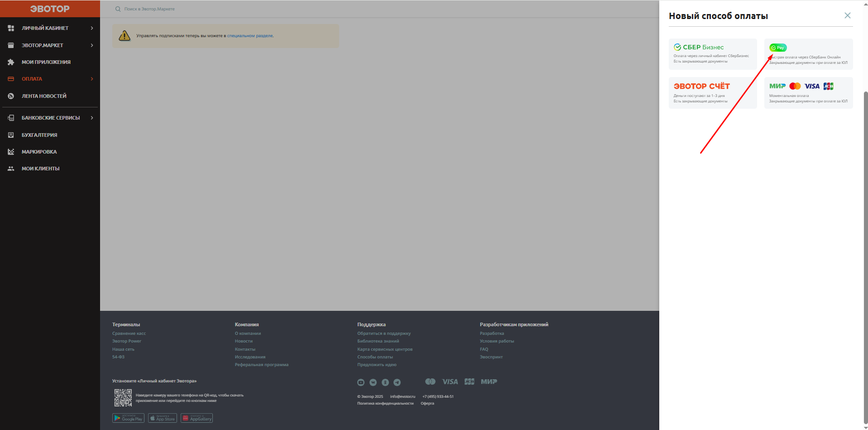Image resolution: width=868 pixels, height=430 pixels.
Task: Open Контакты footer link
Action: coord(245,349)
